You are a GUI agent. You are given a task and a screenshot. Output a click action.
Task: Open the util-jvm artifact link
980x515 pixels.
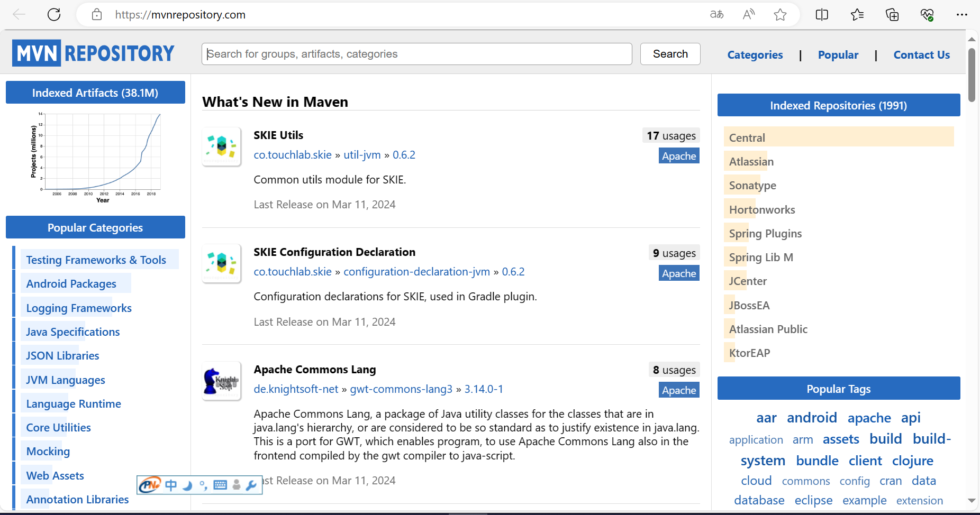pos(362,155)
